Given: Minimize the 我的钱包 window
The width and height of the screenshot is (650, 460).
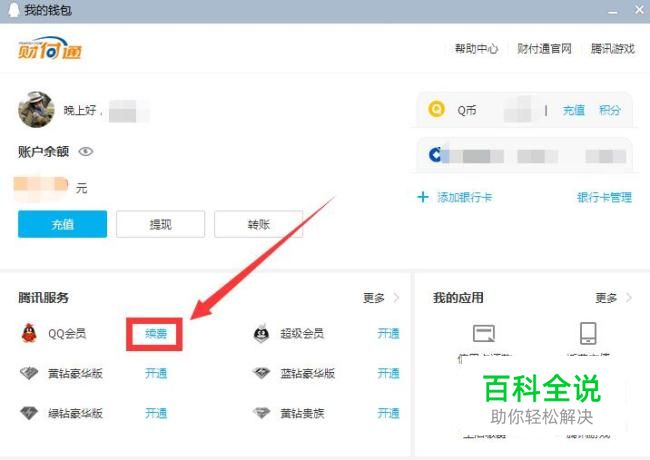Looking at the screenshot, I should pos(612,12).
